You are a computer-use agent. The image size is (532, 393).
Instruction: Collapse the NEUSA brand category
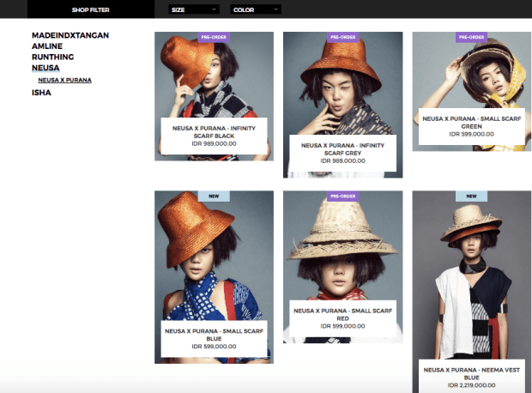[x=45, y=67]
